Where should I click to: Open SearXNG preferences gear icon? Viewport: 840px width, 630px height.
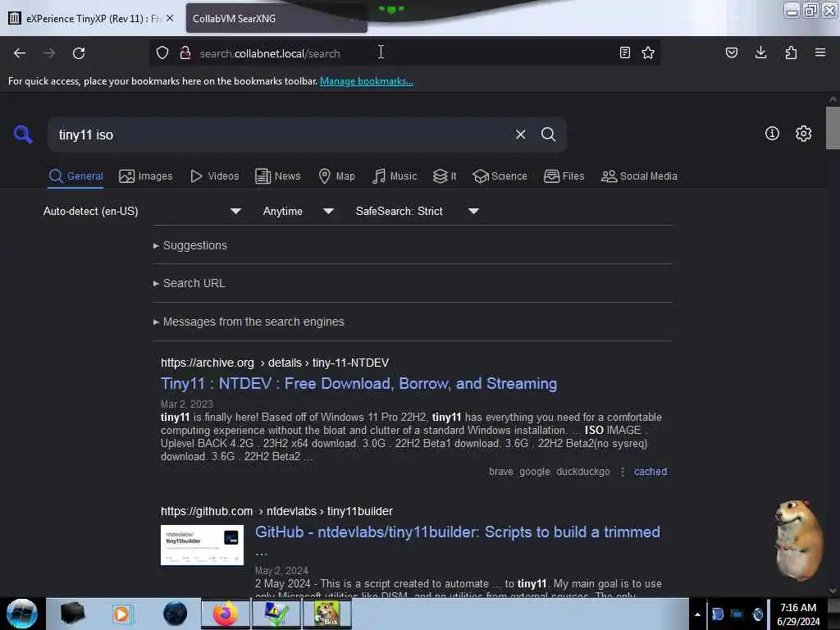click(x=804, y=134)
